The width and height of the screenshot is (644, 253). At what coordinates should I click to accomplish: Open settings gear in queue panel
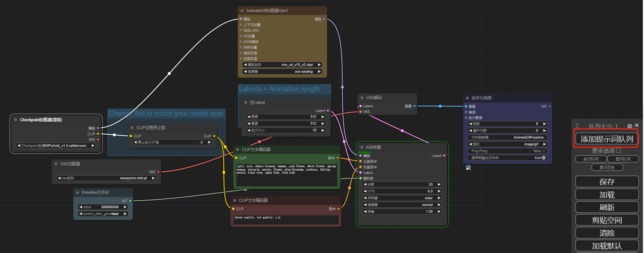tap(630, 126)
